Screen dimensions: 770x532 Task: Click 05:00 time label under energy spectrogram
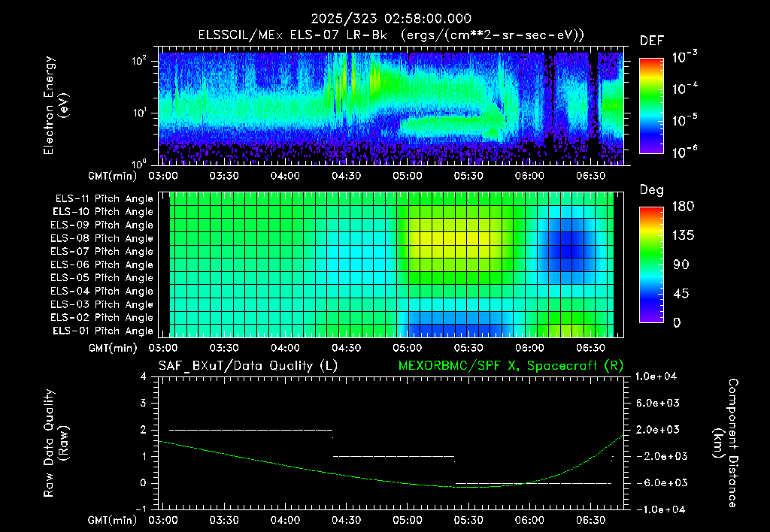click(407, 176)
